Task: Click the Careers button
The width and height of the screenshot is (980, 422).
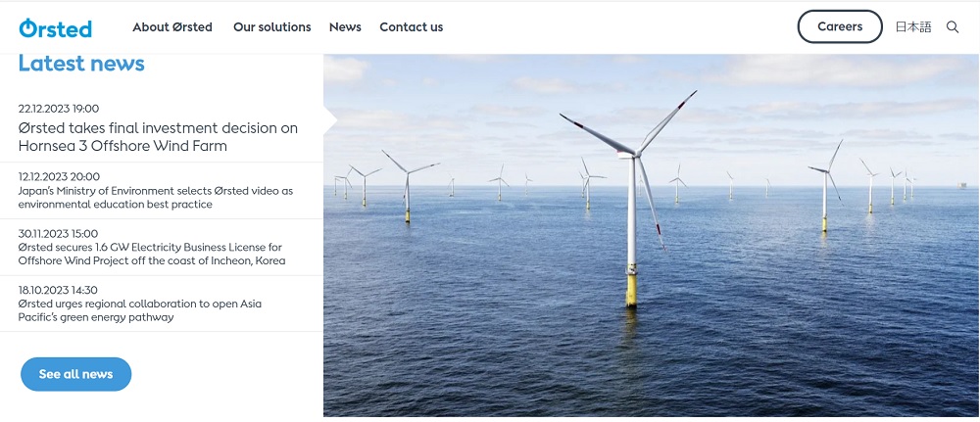Action: tap(840, 27)
